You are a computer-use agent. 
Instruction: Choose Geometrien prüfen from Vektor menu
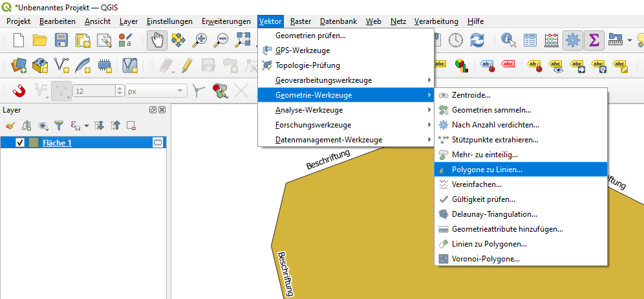pos(310,36)
